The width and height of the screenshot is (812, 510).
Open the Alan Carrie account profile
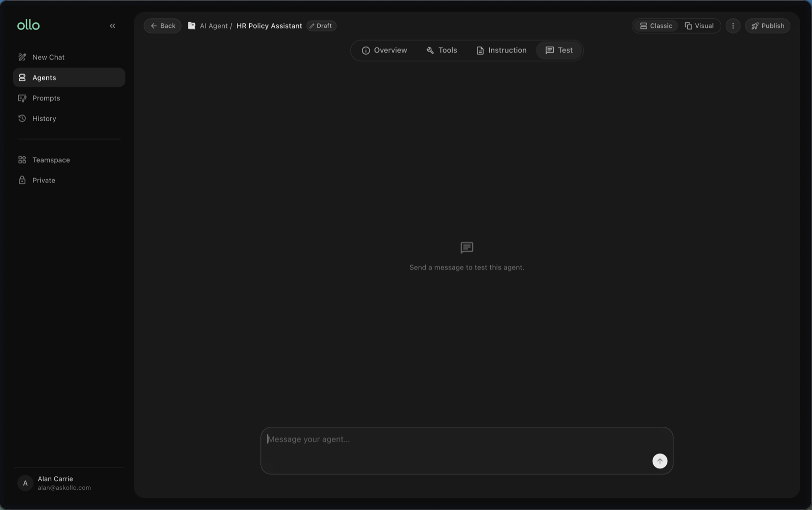(x=69, y=483)
